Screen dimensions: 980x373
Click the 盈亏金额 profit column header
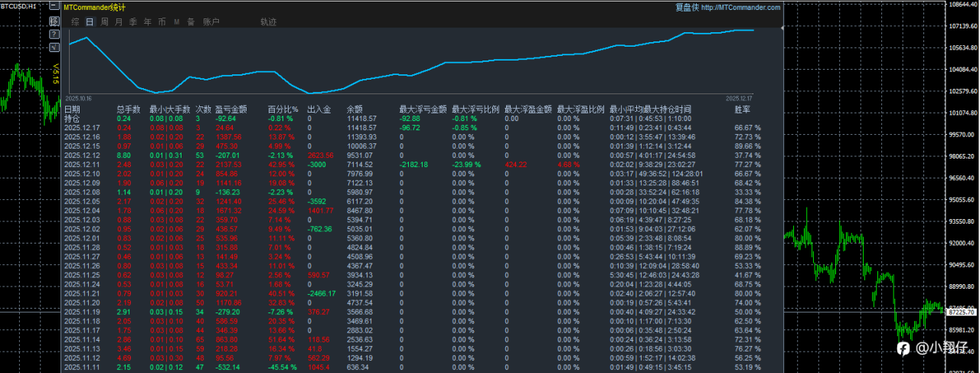tap(230, 110)
